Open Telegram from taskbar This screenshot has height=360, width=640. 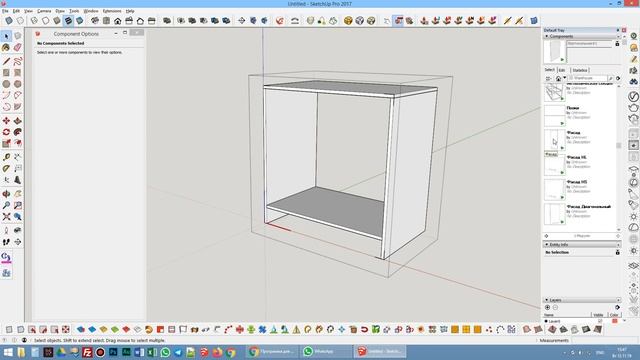178,352
